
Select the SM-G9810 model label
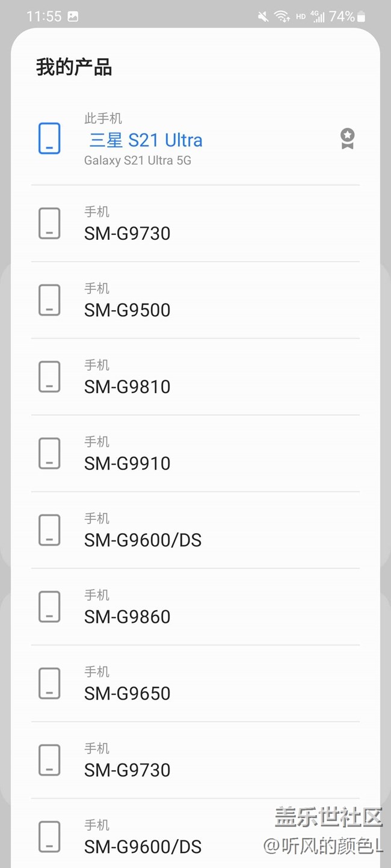(128, 387)
